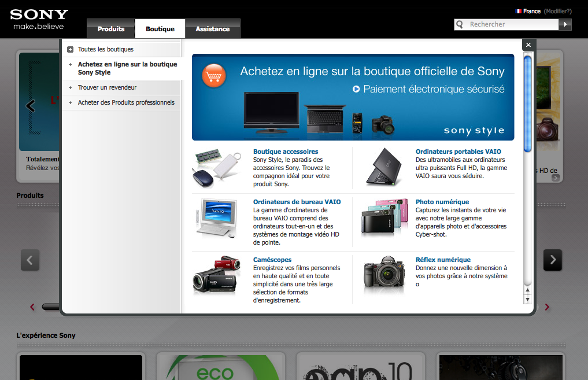Close the Boutique overlay panel
This screenshot has width=588, height=380.
tap(528, 45)
